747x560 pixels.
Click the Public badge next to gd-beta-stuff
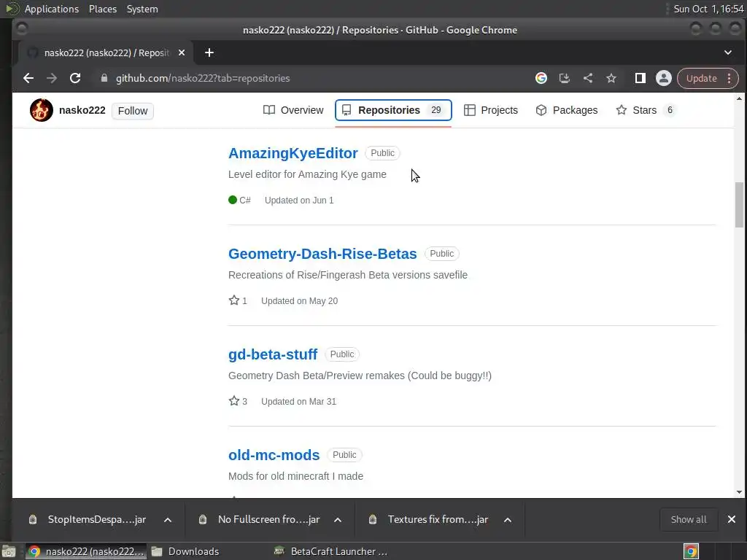342,354
